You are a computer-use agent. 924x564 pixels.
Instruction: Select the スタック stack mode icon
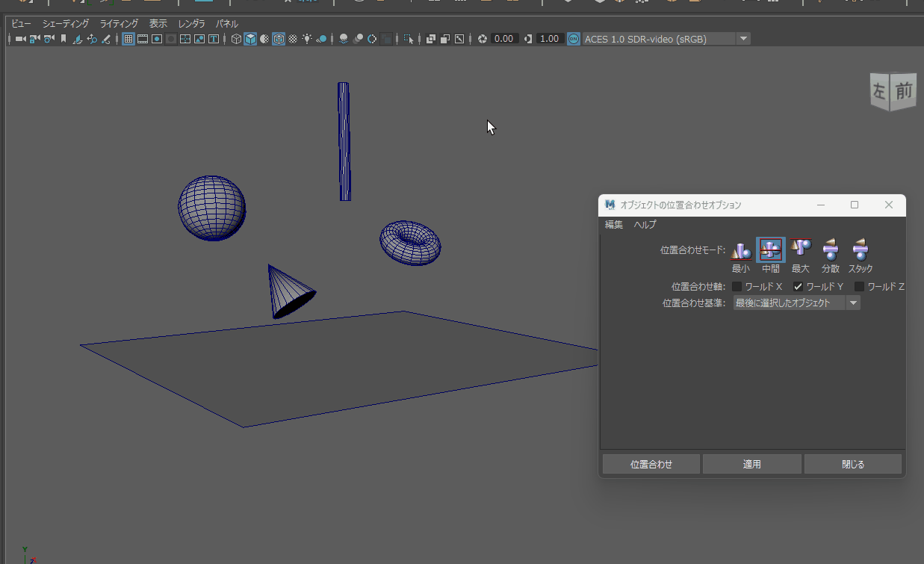point(860,250)
